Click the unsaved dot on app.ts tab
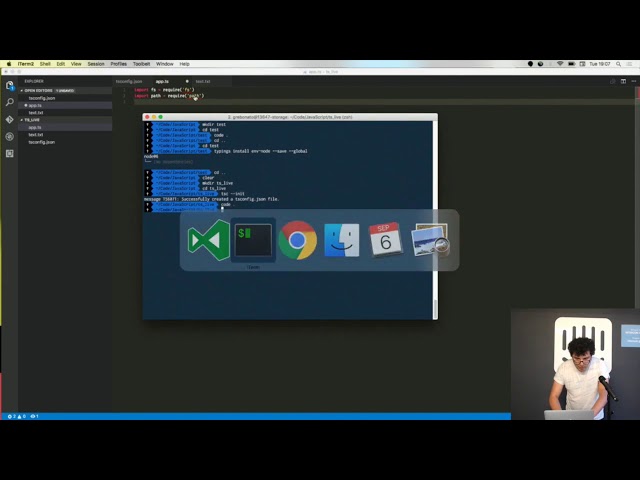Image resolution: width=640 pixels, height=480 pixels. (187, 82)
